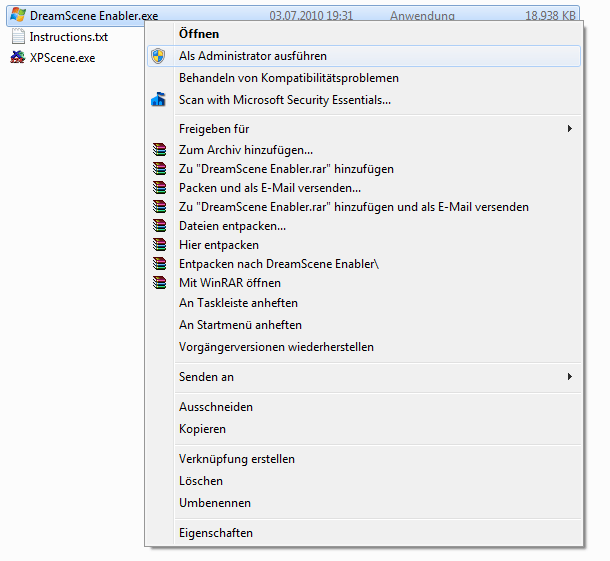
Task: Expand the Freigeben für submenu arrow
Action: [x=569, y=129]
